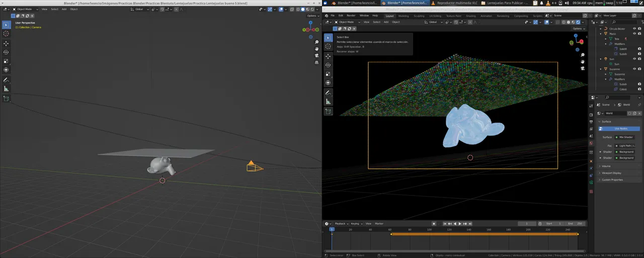Open Object Mode dropdown in left window

[24, 9]
